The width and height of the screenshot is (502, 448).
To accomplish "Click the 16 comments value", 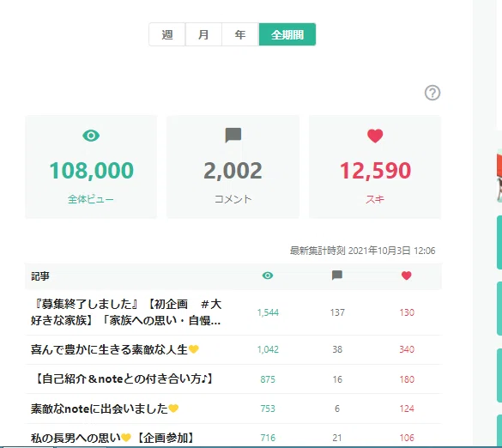I will [x=337, y=379].
